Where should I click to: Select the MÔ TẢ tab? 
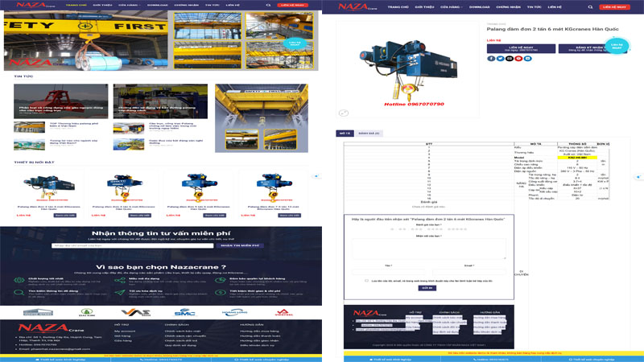point(345,134)
